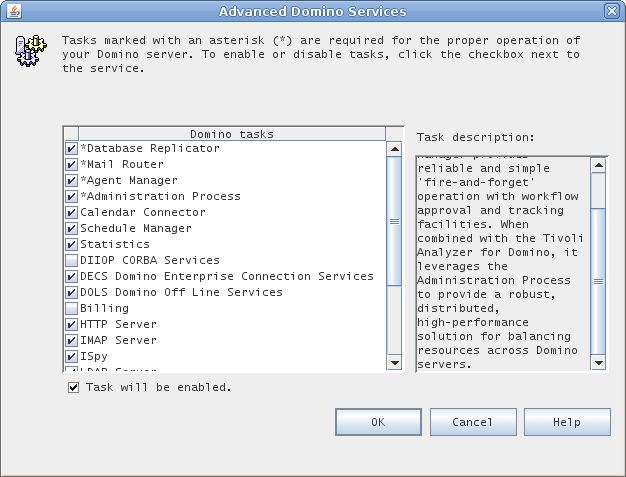
Task: Select the 'ISpy' row text
Action: click(x=94, y=356)
